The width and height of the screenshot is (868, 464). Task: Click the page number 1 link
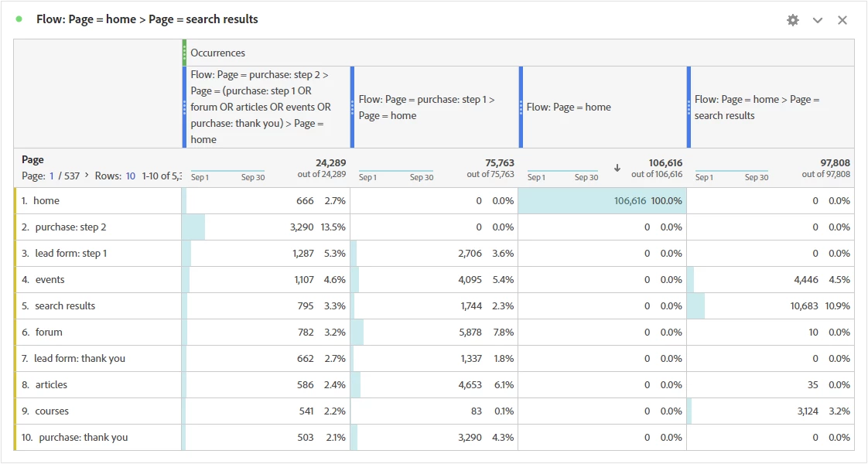pyautogui.click(x=52, y=176)
